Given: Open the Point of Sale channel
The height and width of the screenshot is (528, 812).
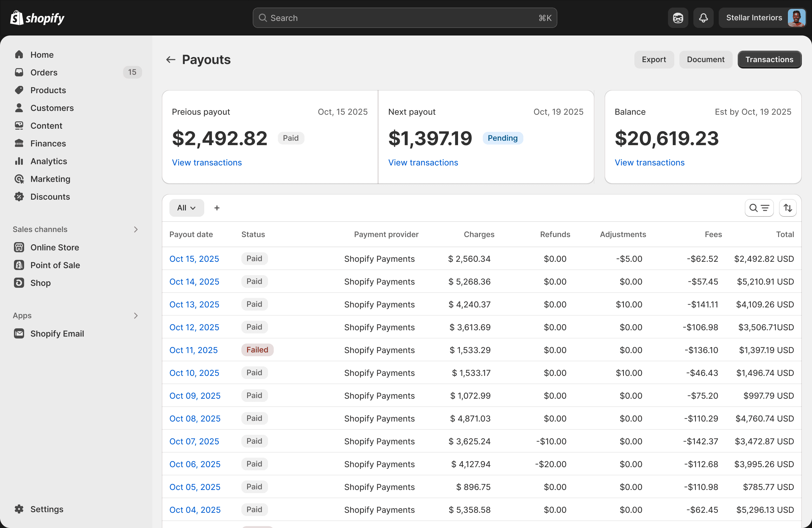Looking at the screenshot, I should (55, 265).
